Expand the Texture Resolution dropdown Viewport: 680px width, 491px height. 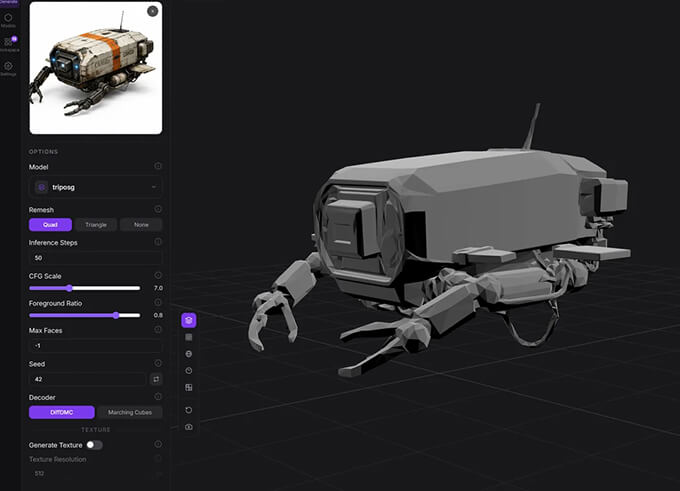point(96,473)
